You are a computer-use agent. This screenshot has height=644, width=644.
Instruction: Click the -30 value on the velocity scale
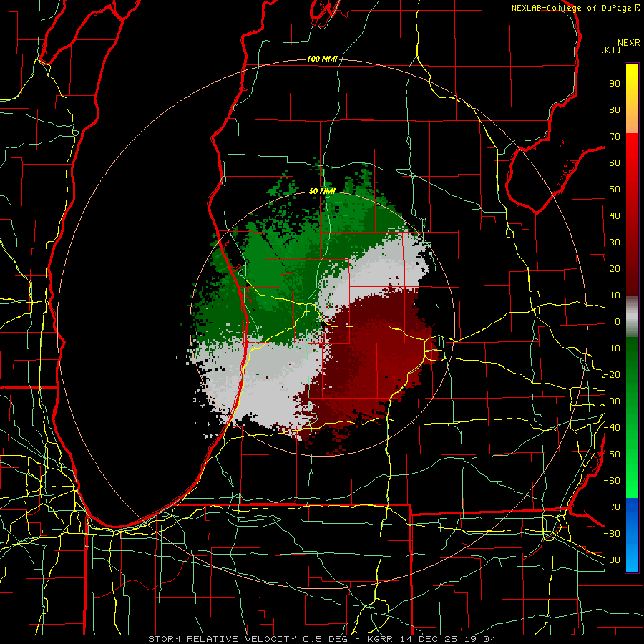point(612,401)
